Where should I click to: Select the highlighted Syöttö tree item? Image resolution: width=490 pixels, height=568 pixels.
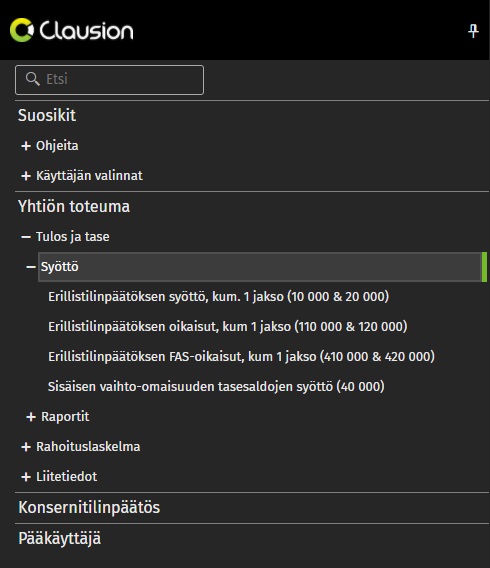262,267
